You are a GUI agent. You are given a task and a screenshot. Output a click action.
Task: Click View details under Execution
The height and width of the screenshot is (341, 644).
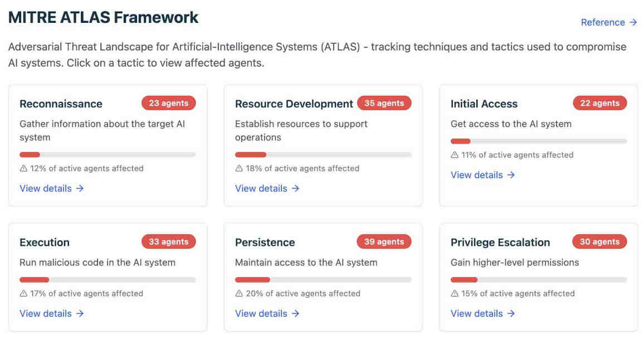click(52, 314)
